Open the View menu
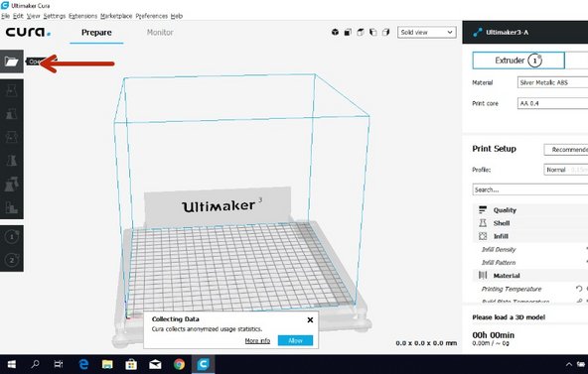 tap(34, 16)
